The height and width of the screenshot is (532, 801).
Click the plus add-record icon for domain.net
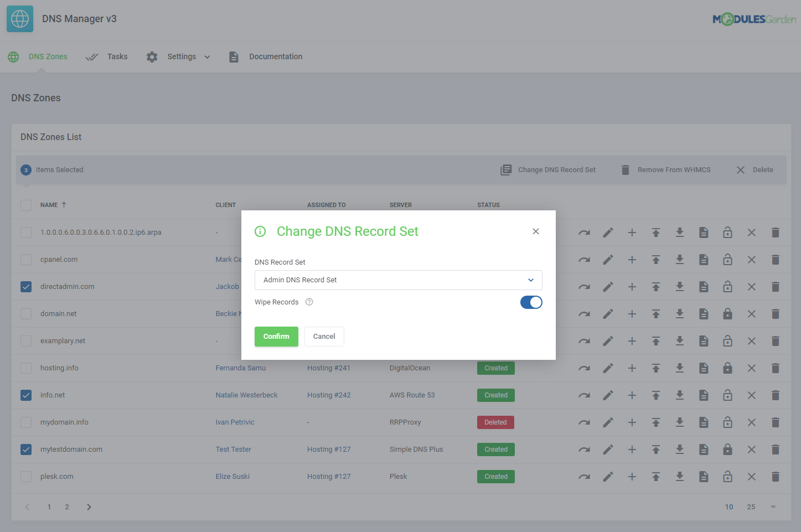point(632,314)
